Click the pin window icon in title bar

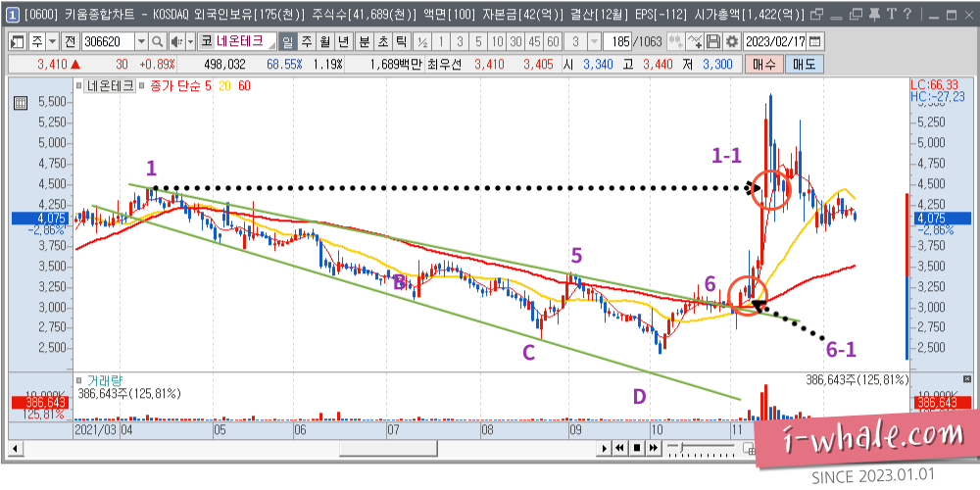[x=875, y=13]
